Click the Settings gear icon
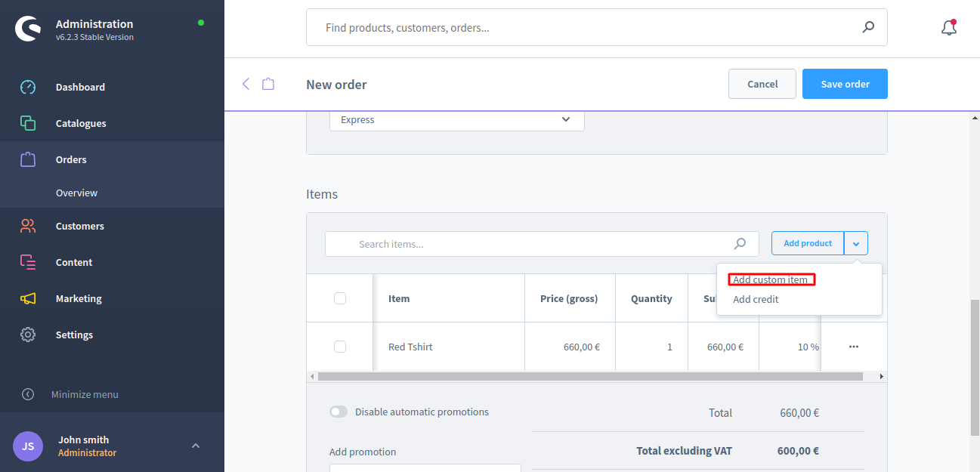The height and width of the screenshot is (472, 980). pyautogui.click(x=28, y=335)
